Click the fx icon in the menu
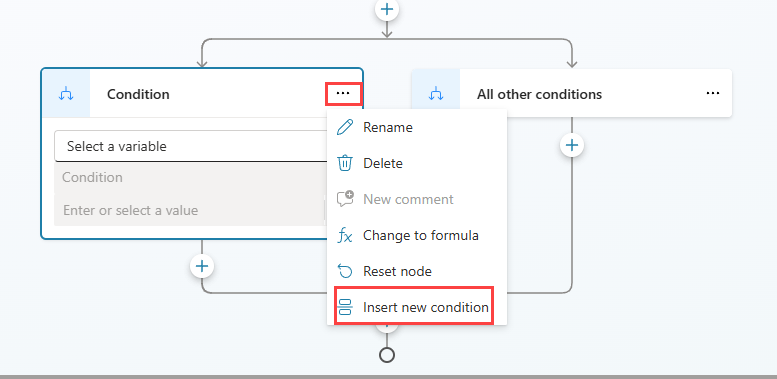 344,235
